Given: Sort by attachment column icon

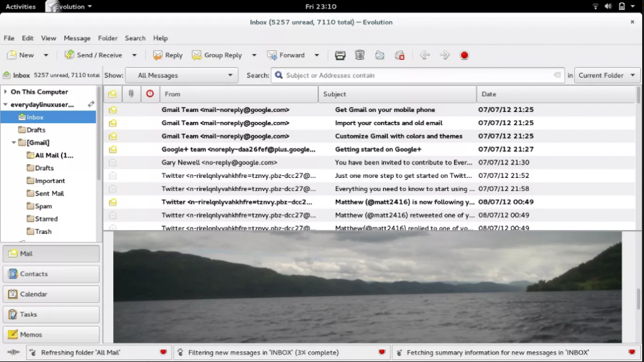Looking at the screenshot, I should pyautogui.click(x=131, y=94).
